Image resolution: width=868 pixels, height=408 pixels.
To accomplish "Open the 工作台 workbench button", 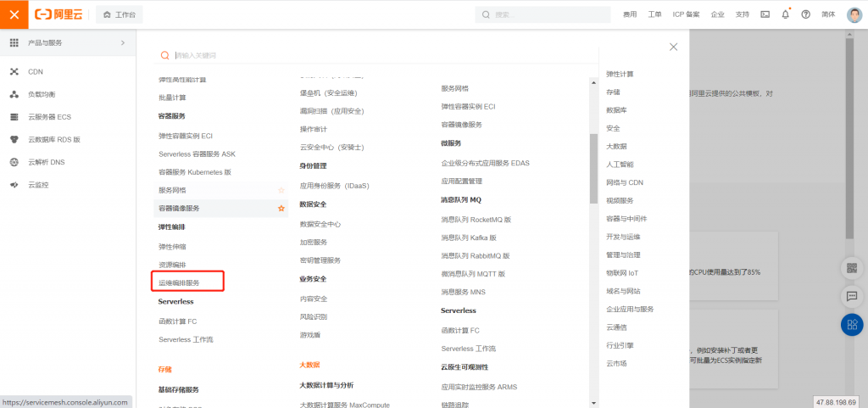I will pos(119,15).
